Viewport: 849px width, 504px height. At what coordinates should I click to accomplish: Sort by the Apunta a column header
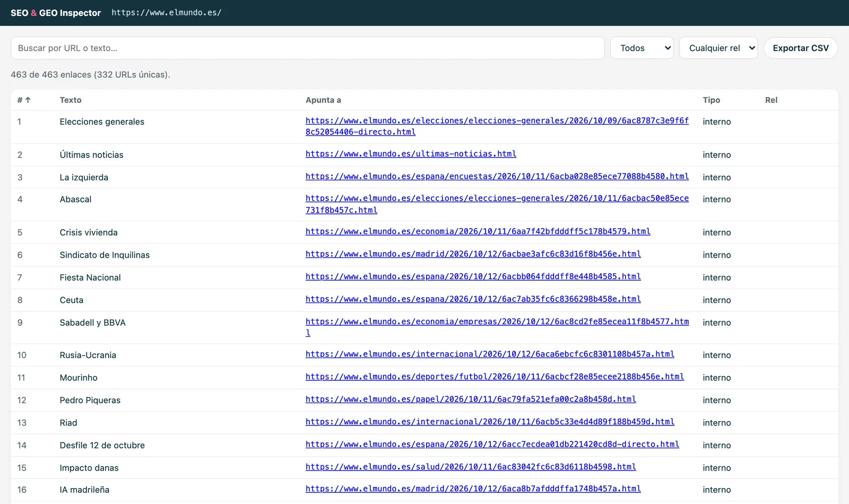323,100
